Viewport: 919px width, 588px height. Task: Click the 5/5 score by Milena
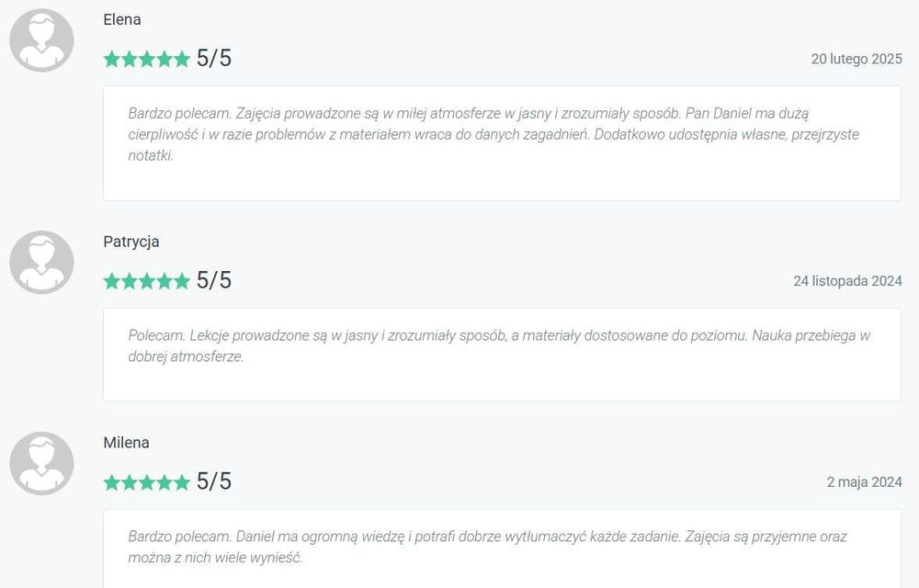pos(214,481)
